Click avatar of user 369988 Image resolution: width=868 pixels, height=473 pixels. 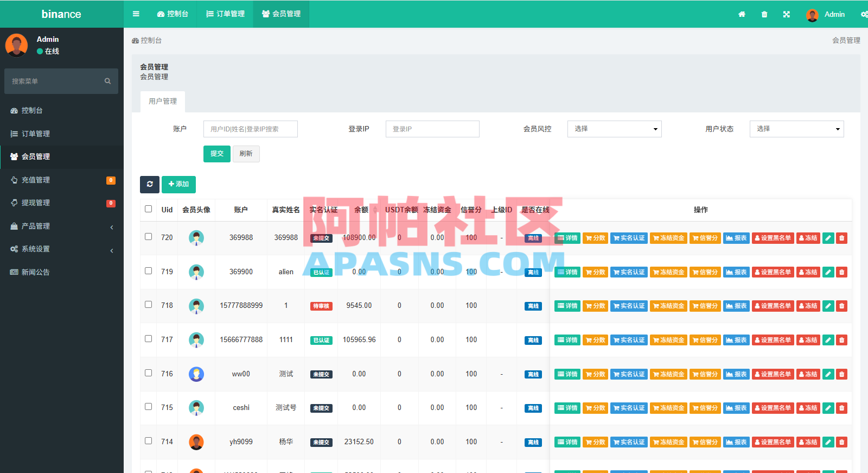pyautogui.click(x=196, y=238)
